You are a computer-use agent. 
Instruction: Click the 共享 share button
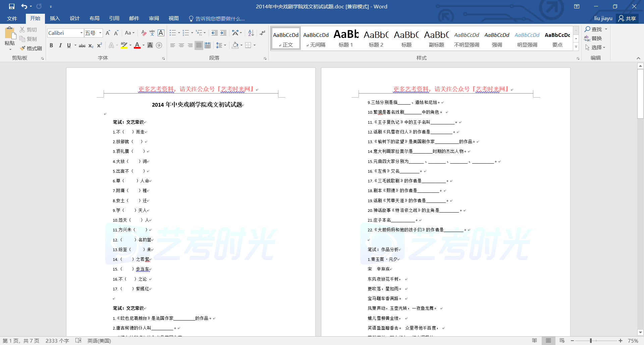(x=627, y=18)
